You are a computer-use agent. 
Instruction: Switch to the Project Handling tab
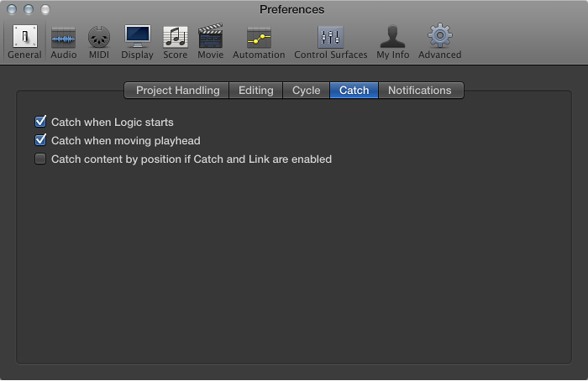click(x=177, y=91)
